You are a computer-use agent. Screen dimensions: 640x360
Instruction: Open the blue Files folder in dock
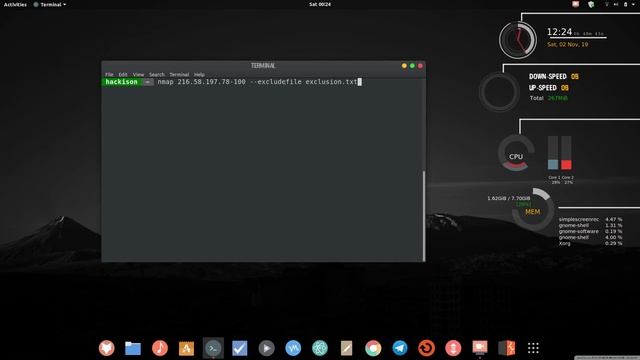[133, 348]
